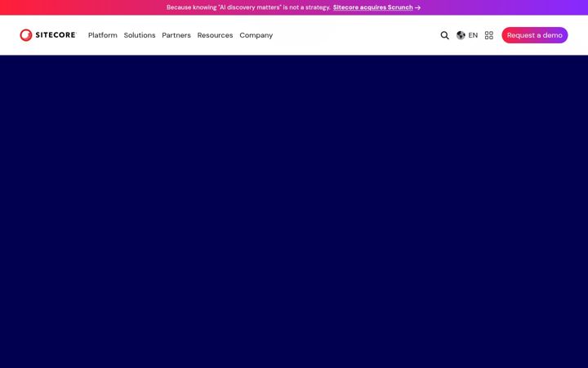This screenshot has width=588, height=368.
Task: Open the Platform menu
Action: pyautogui.click(x=102, y=35)
